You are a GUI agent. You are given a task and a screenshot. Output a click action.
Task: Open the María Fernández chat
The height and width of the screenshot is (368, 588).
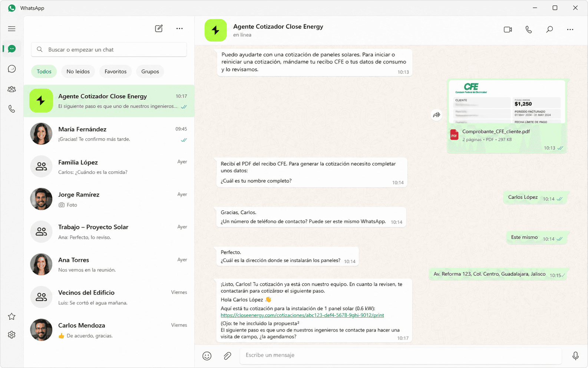tap(109, 134)
